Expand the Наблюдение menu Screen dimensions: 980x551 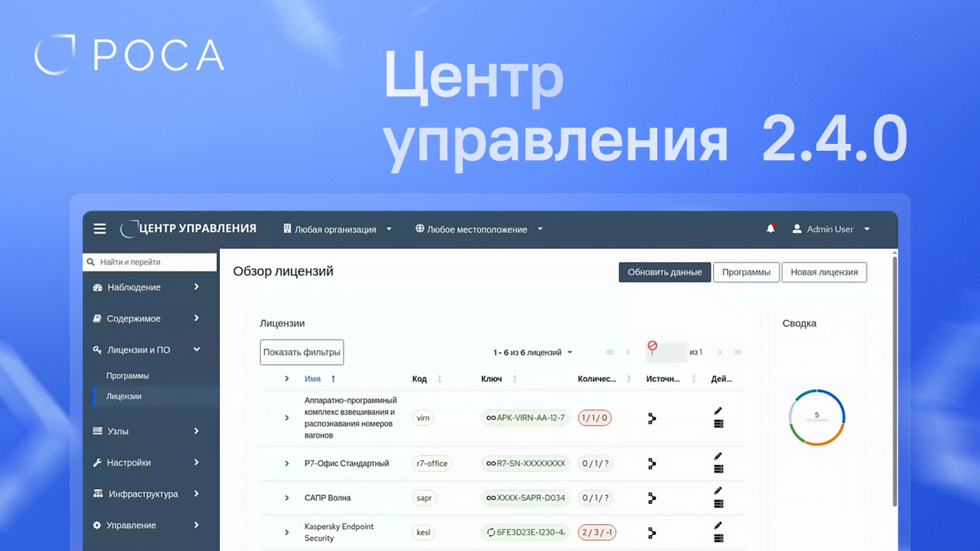(197, 287)
